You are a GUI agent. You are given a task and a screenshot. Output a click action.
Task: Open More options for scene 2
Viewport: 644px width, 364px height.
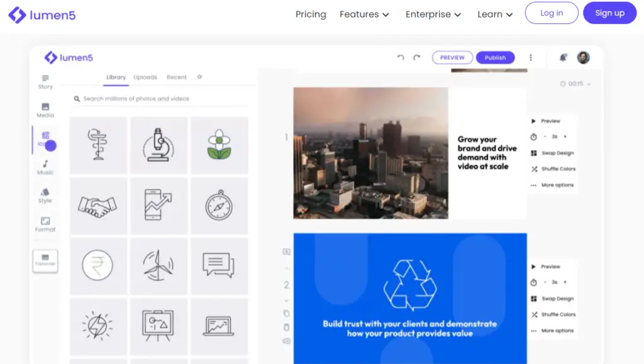(552, 331)
